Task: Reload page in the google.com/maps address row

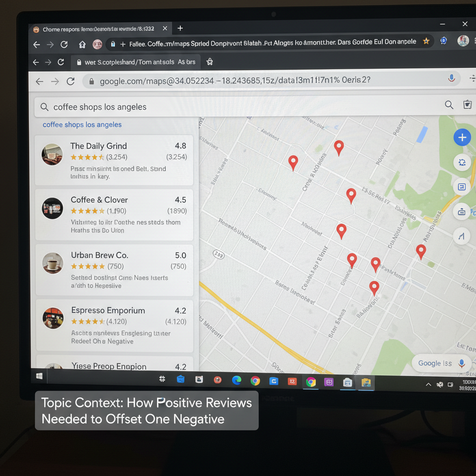Action: click(71, 81)
